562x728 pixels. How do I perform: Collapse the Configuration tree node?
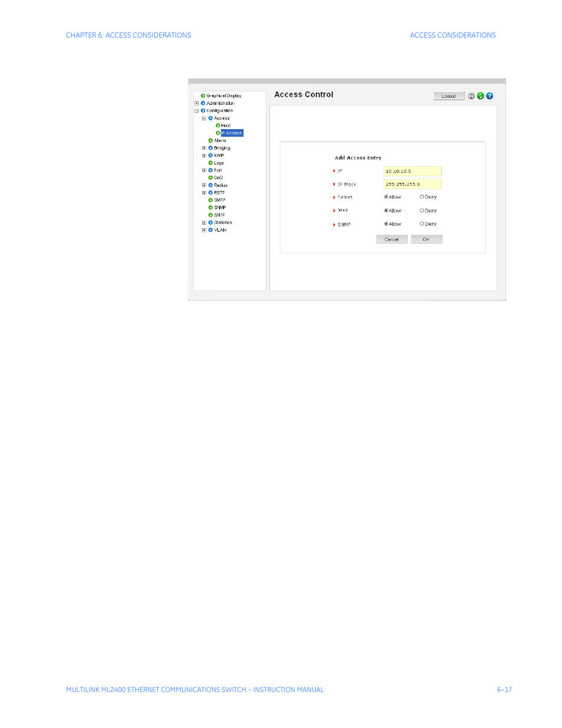click(x=197, y=111)
